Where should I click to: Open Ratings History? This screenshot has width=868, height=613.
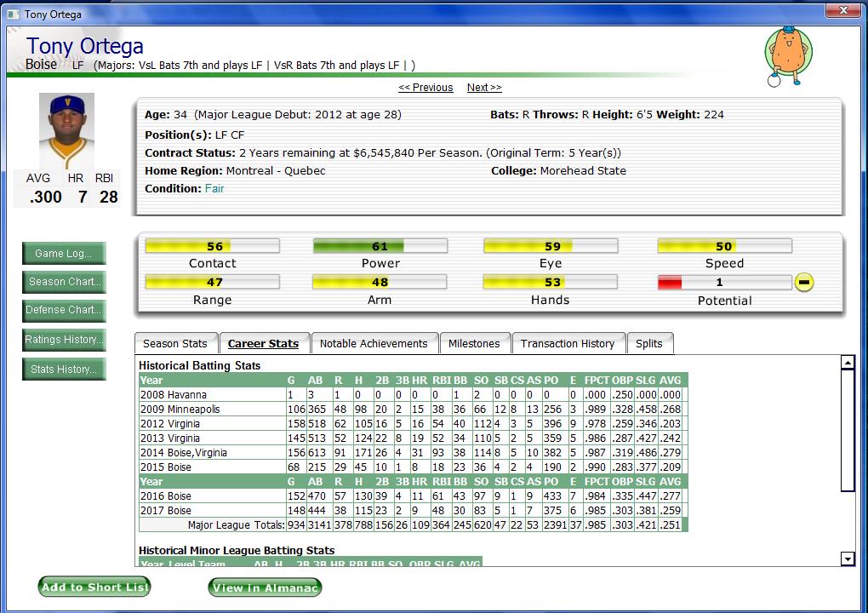(64, 340)
